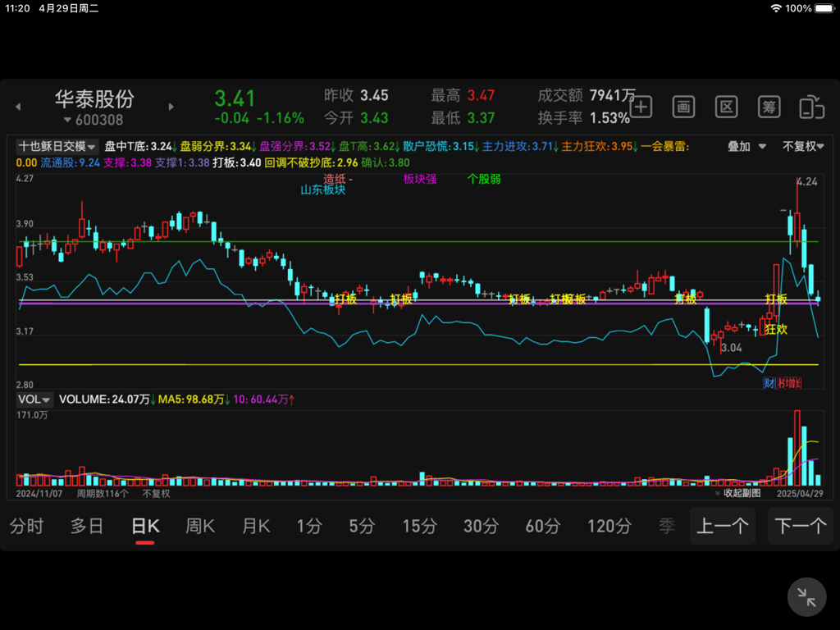Switch to 60分 chart tab

point(543,526)
